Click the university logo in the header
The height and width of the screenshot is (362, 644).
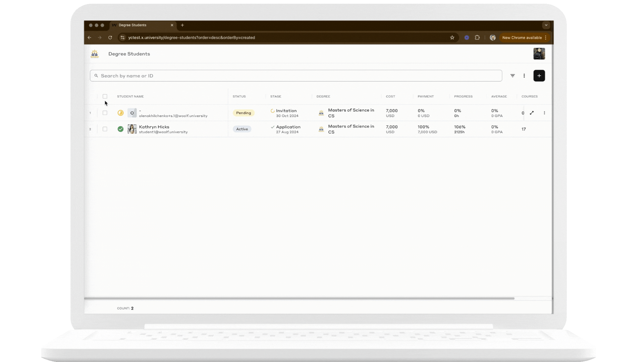point(95,54)
